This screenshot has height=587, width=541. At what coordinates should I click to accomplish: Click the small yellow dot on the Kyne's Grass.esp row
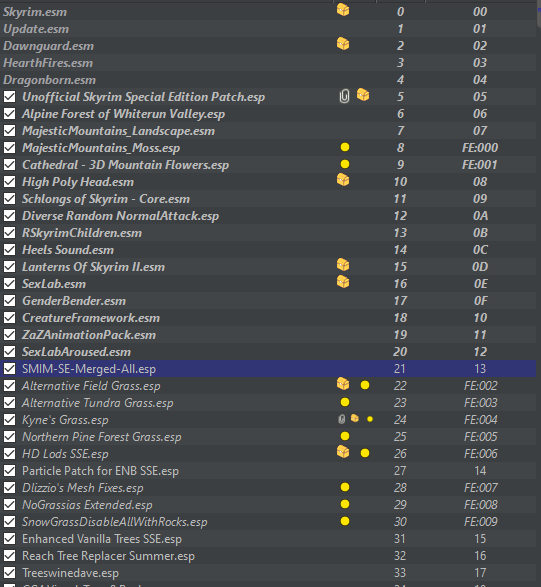(x=370, y=419)
